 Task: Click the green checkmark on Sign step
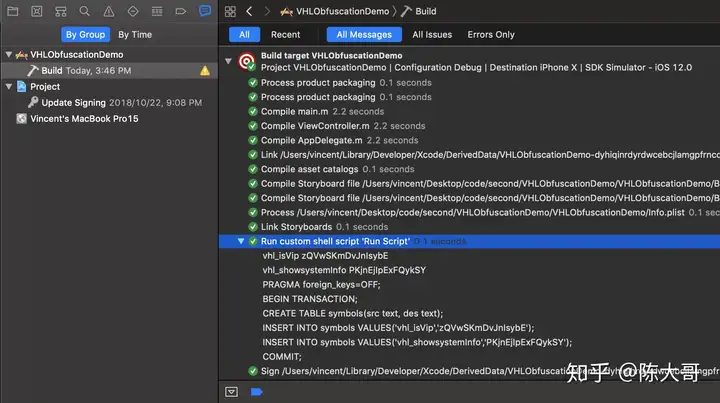pos(253,371)
